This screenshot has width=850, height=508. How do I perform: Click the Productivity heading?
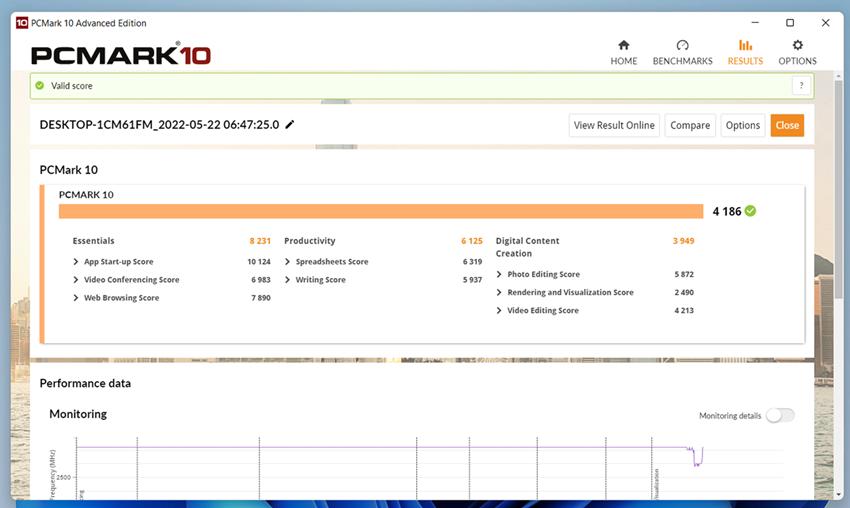pyautogui.click(x=310, y=241)
